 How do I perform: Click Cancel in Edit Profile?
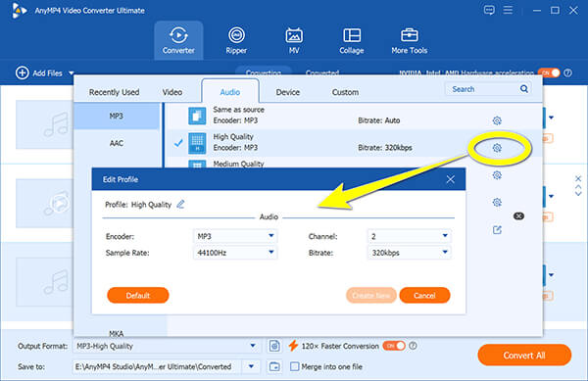[x=424, y=295]
